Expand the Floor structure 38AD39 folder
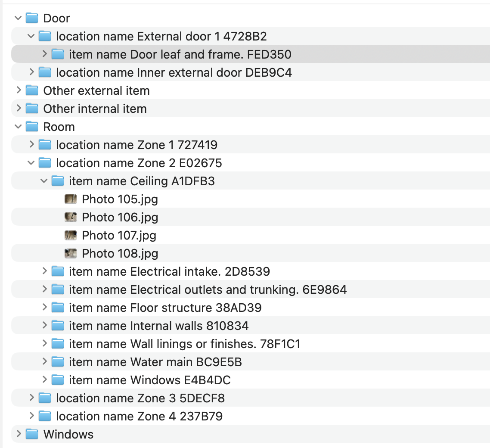Image resolution: width=490 pixels, height=448 pixels. [x=44, y=308]
